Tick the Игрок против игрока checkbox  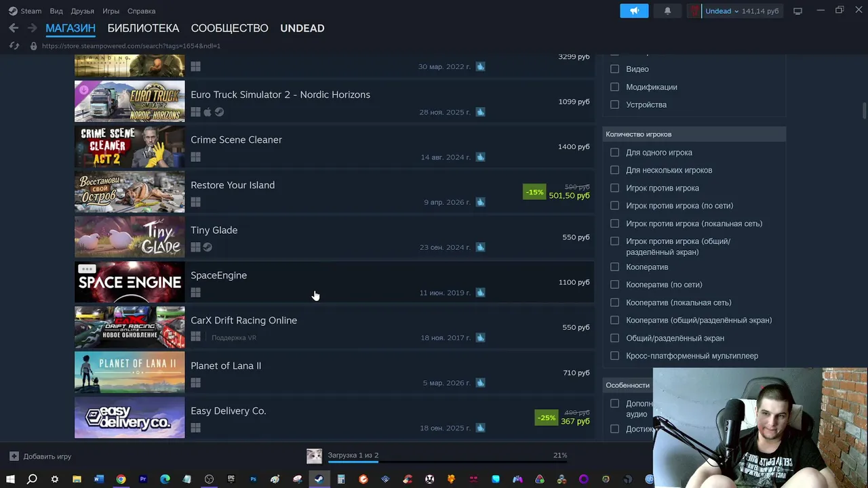click(x=614, y=188)
